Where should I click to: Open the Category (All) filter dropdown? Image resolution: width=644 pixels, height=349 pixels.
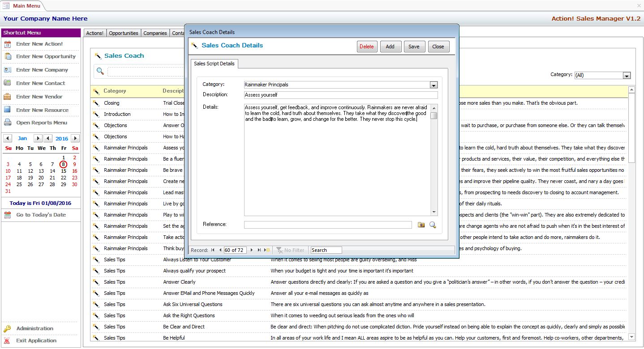pyautogui.click(x=627, y=76)
